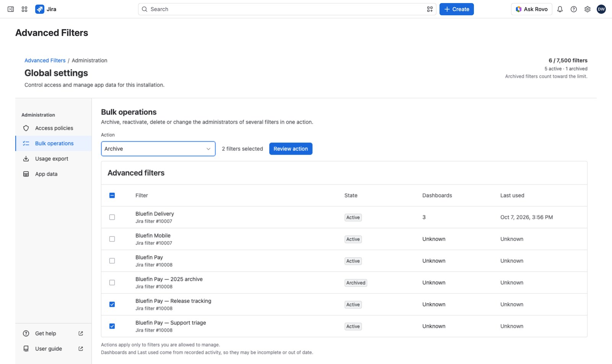Viewport: 612px width, 364px height.
Task: Click the State column header
Action: (351, 195)
